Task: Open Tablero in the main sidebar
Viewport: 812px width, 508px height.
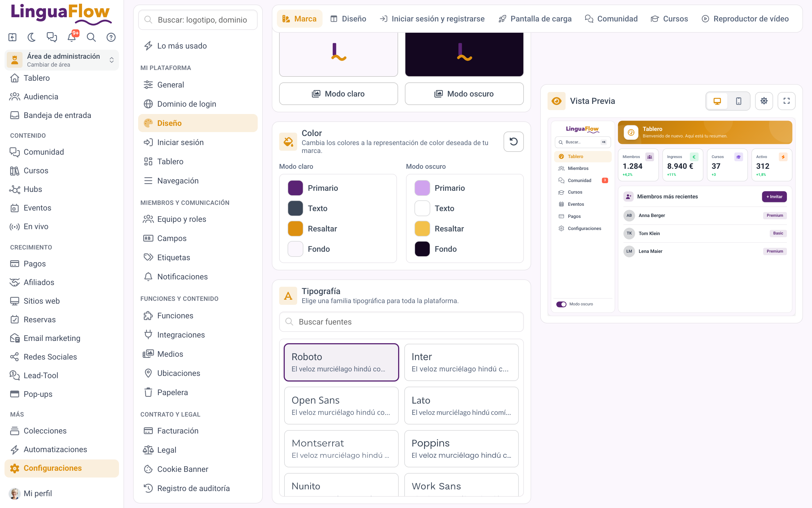Action: 62,78
